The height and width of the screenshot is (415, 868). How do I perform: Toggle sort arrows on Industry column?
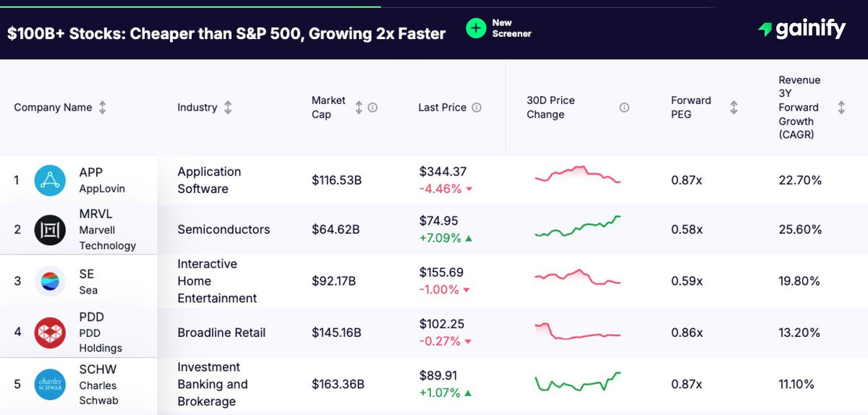point(228,108)
